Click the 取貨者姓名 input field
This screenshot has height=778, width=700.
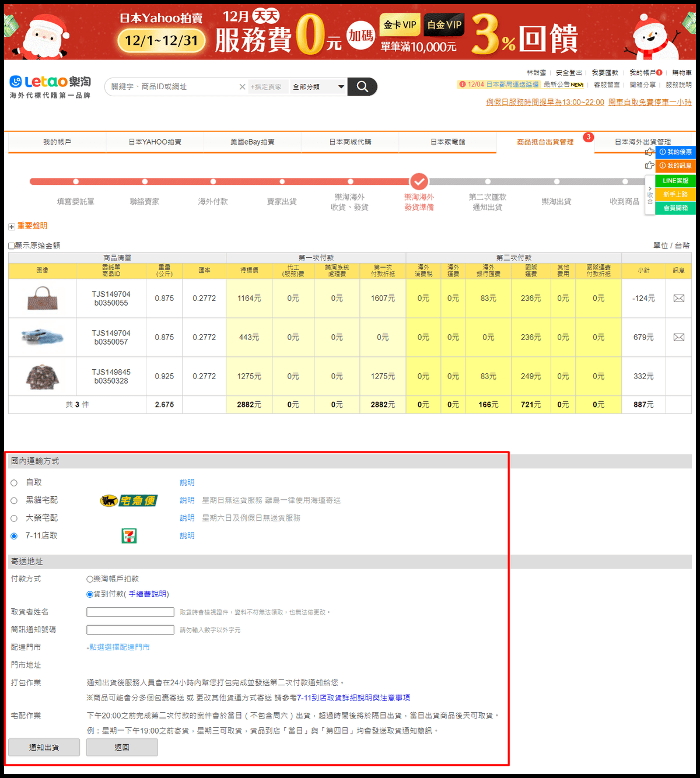pyautogui.click(x=130, y=612)
